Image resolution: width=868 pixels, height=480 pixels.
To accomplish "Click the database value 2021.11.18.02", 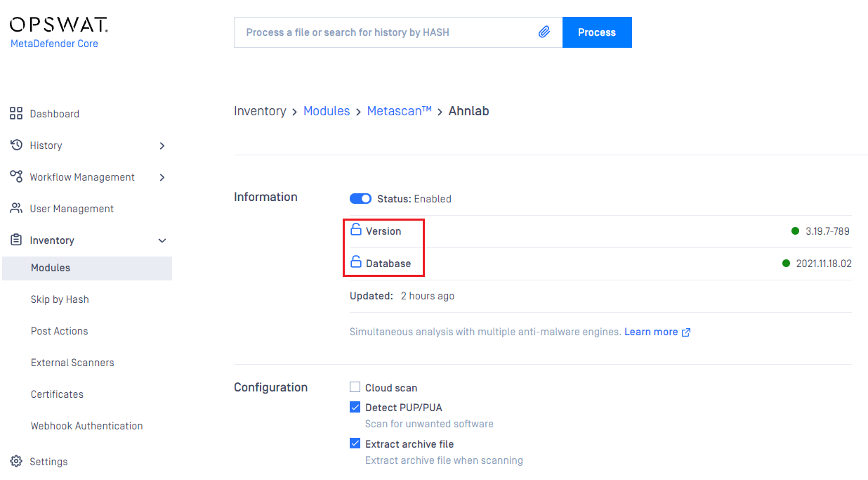I will click(824, 264).
